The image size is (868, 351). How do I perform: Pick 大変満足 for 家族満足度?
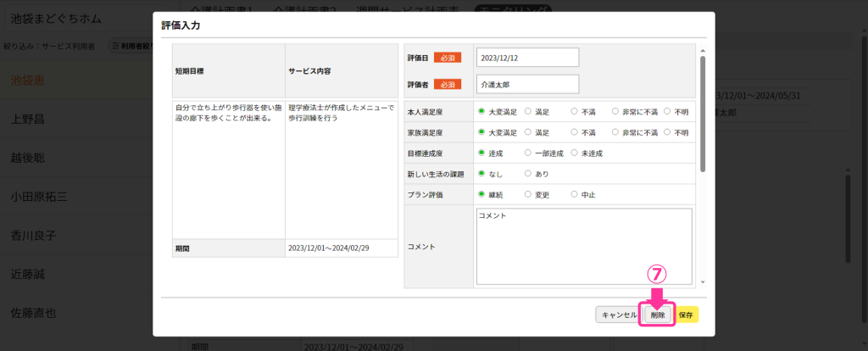point(481,133)
